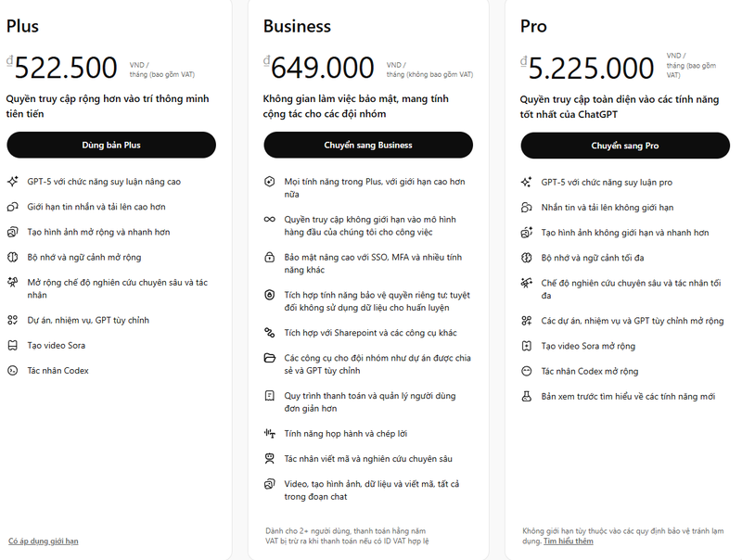
Task: Click the padlock icon beside SSO security feature
Action: 270,257
